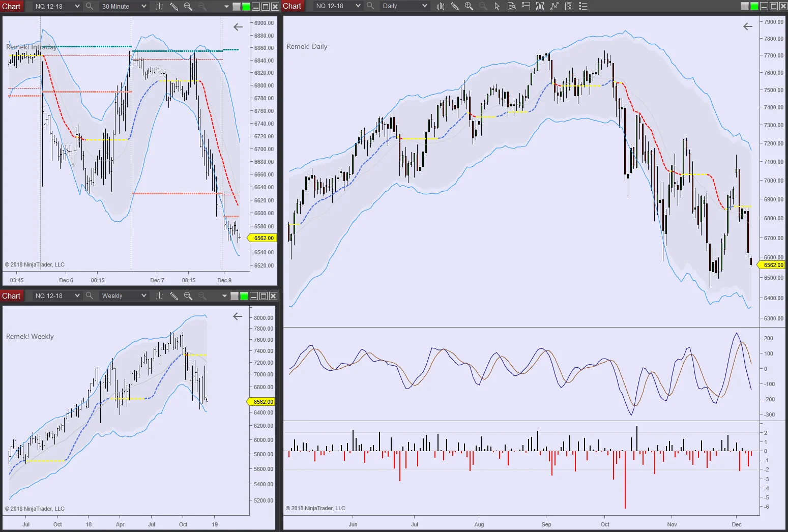The height and width of the screenshot is (532, 788).
Task: Open NQ 12-18 instrument dropdown in 30 Minute chart
Action: pos(57,7)
